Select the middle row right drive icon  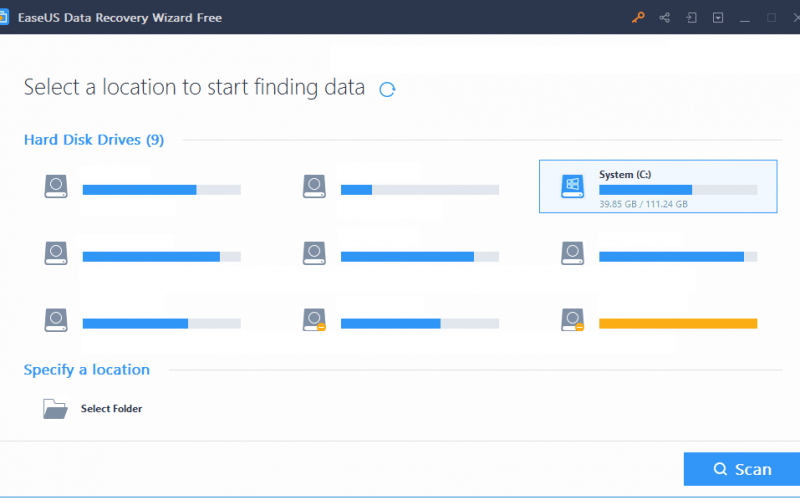coord(572,254)
